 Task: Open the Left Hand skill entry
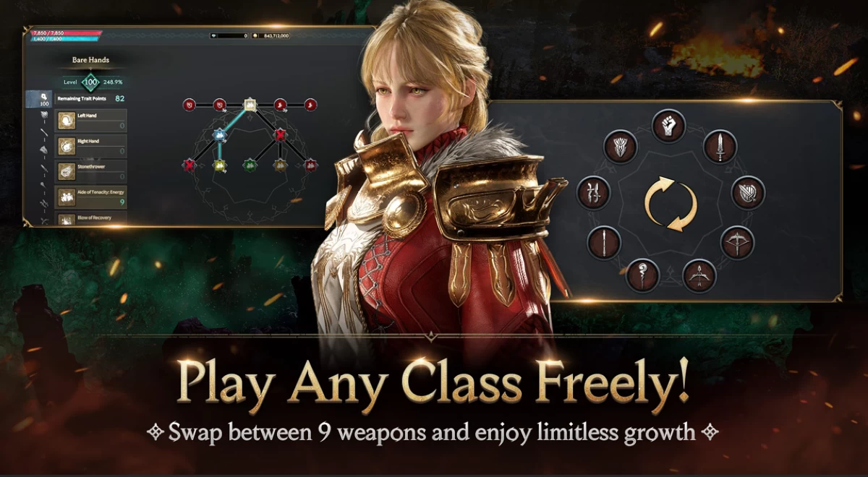(x=91, y=121)
